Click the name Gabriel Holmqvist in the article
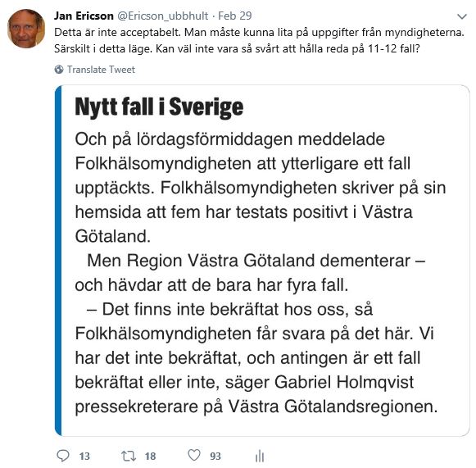Image resolution: width=476 pixels, height=468 pixels. (344, 383)
